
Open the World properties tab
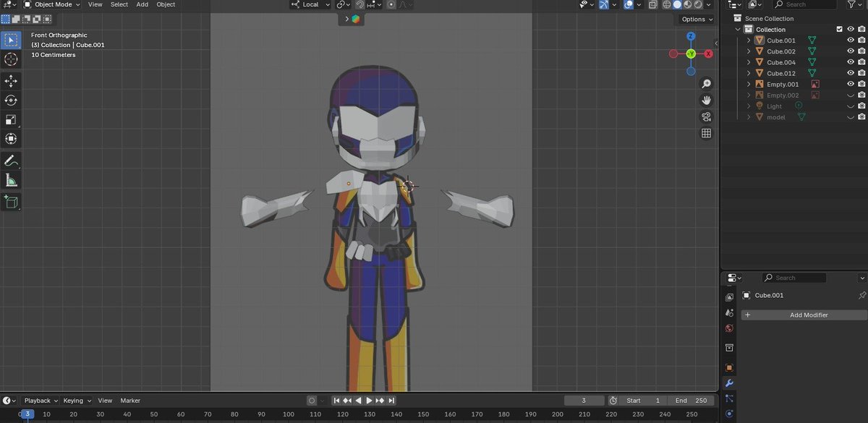[729, 328]
